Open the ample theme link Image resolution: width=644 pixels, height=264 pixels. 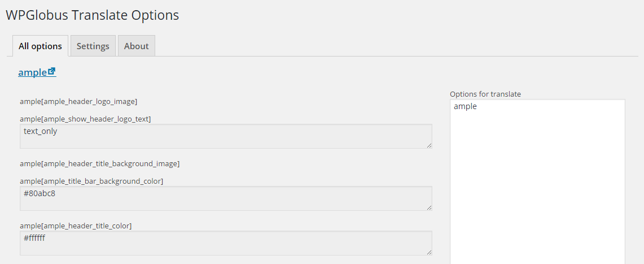click(x=33, y=72)
